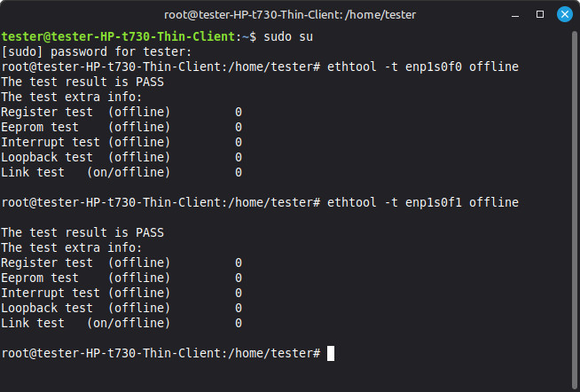The height and width of the screenshot is (392, 580).
Task: Click the 'sudo su' command text
Action: tap(288, 36)
